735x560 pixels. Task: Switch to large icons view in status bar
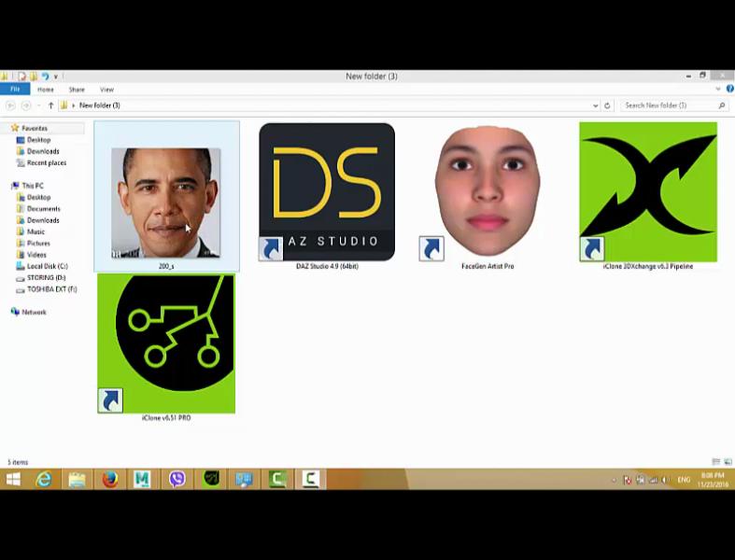(x=728, y=462)
